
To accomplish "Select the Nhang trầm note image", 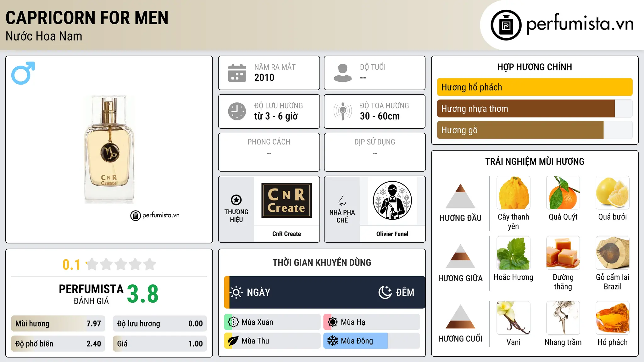I will click(x=563, y=318).
